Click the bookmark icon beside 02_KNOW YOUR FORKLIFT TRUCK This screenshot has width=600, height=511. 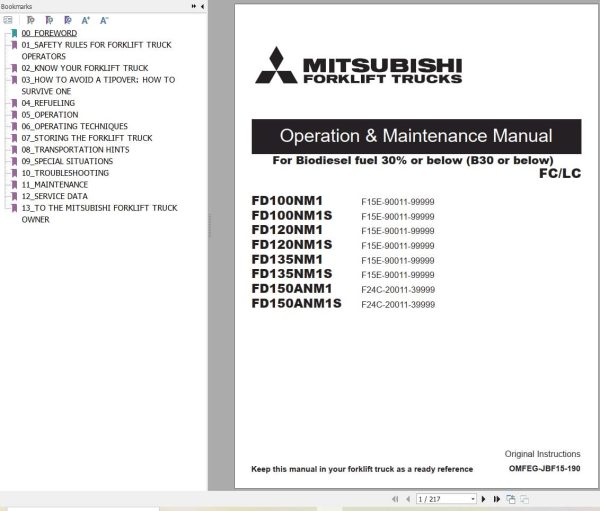(14, 68)
